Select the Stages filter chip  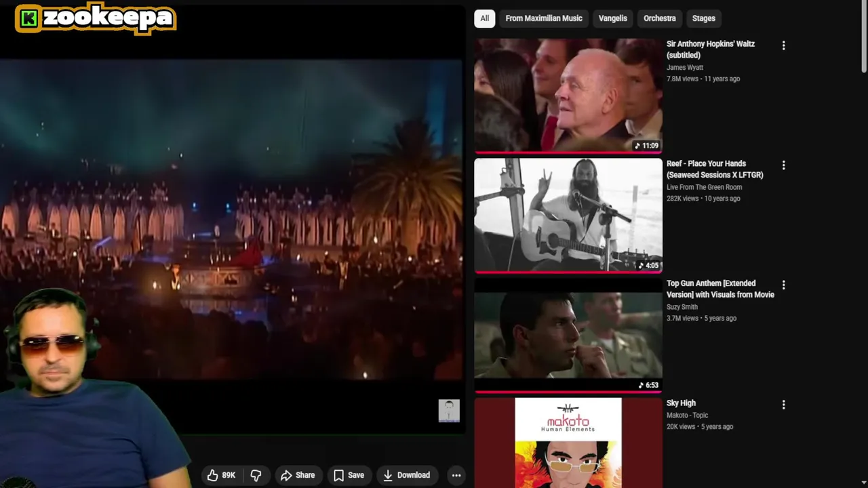tap(703, 18)
